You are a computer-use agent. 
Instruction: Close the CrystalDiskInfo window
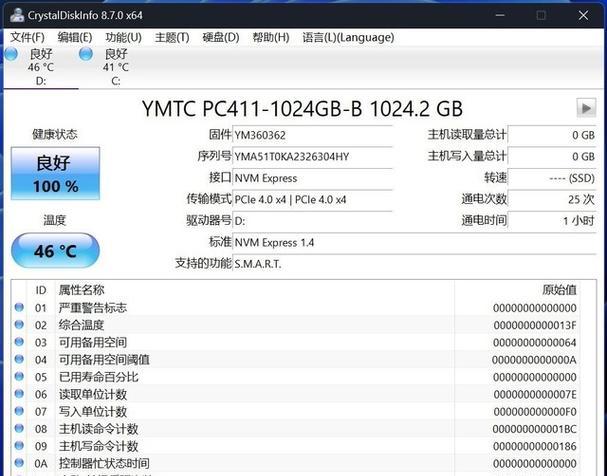tap(583, 15)
